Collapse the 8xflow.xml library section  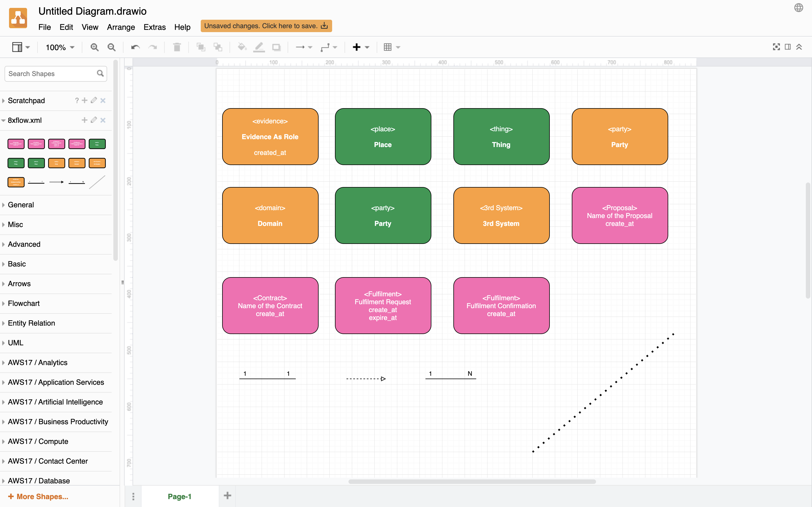(x=24, y=120)
